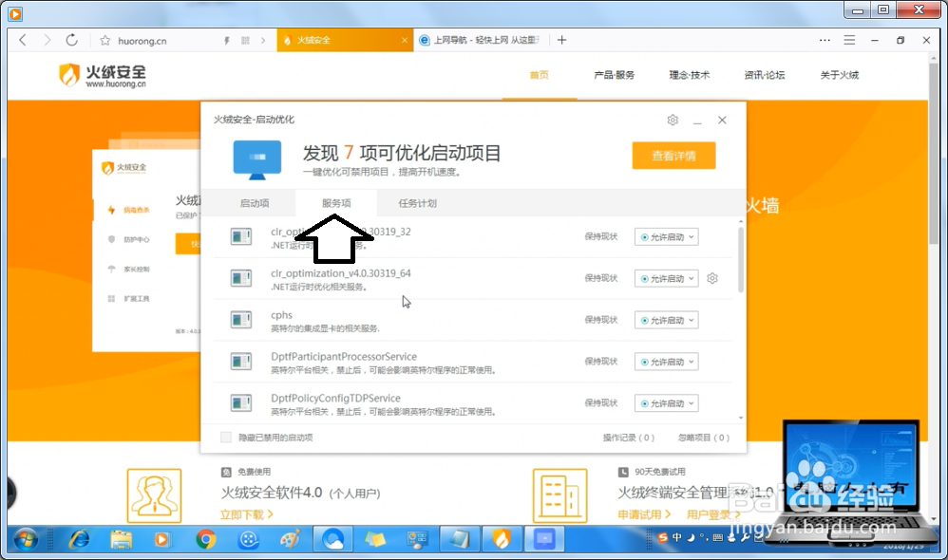
Task: Switch to 启动项 tab
Action: (x=255, y=203)
